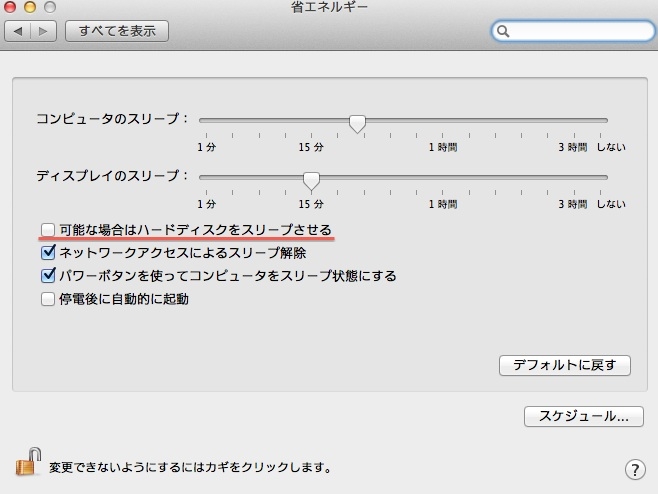The height and width of the screenshot is (494, 658).
Task: Enable 可能な場合はハードディスクをスリープさせる checkbox
Action: point(48,230)
